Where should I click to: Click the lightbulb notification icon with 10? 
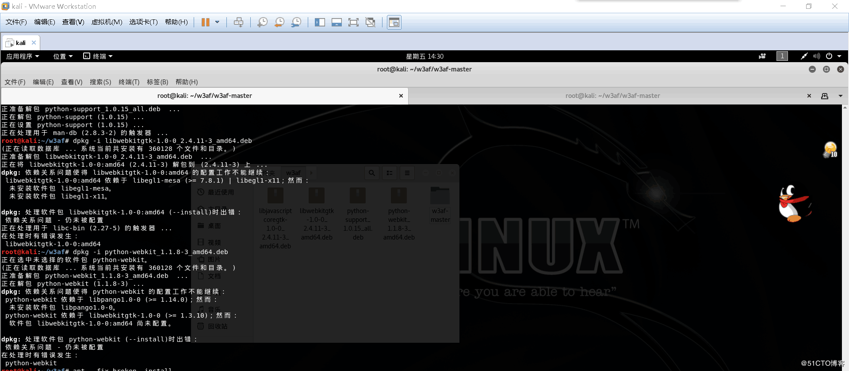coord(830,150)
